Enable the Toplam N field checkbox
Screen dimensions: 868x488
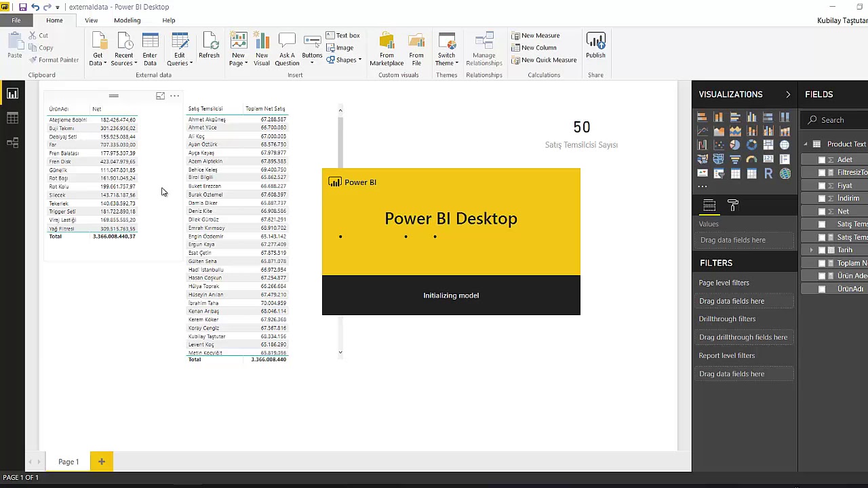pyautogui.click(x=822, y=263)
